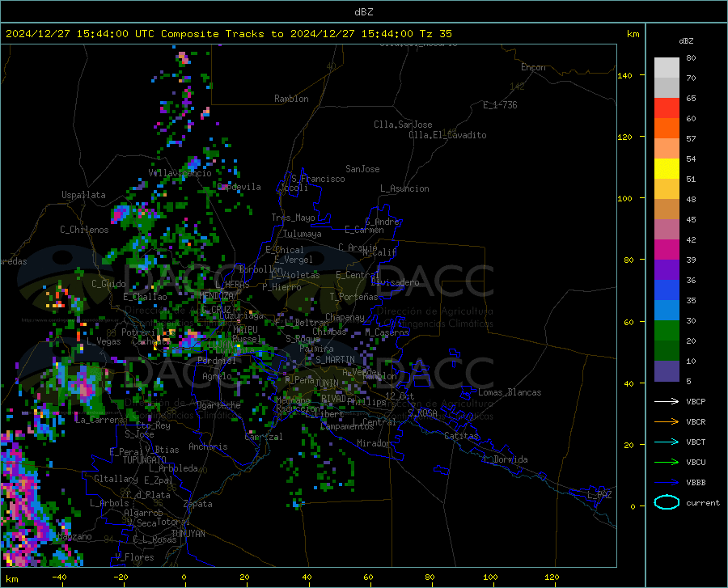
Task: Click the E_Challao map label
Action: point(145,297)
